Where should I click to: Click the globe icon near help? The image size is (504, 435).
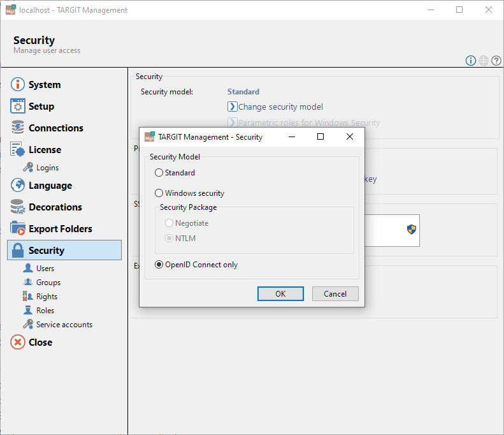pos(484,61)
